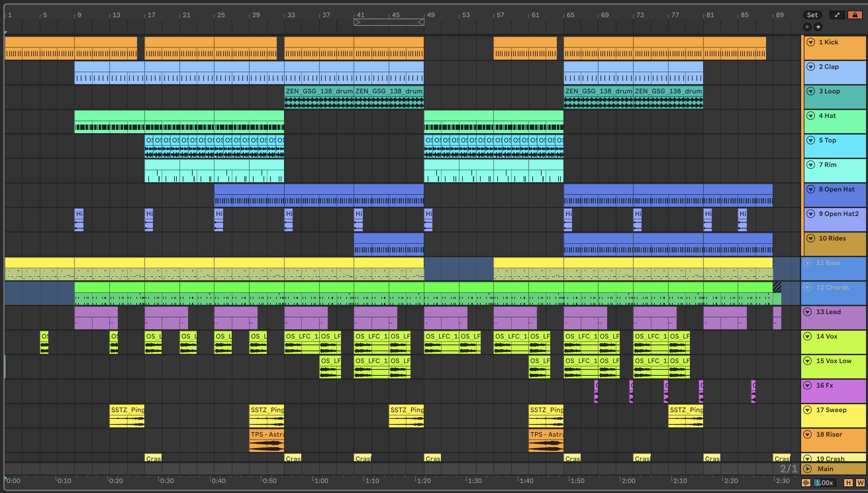Viewport: 868px width, 493px height.
Task: Select the '3 Loop' track name
Action: [829, 91]
